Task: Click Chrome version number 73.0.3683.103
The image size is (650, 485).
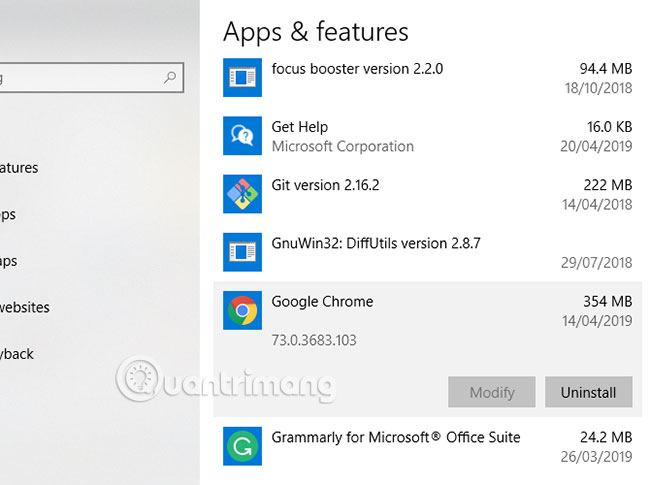Action: pos(314,340)
